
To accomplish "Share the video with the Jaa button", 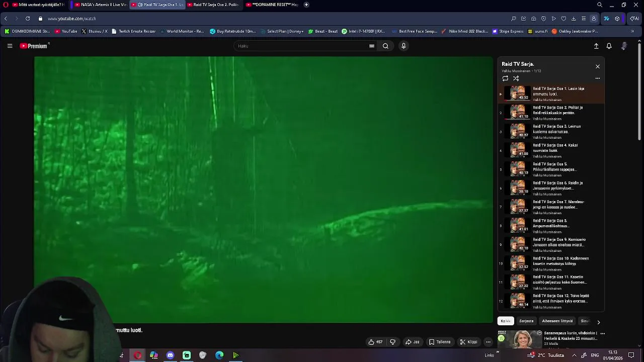I will [413, 342].
